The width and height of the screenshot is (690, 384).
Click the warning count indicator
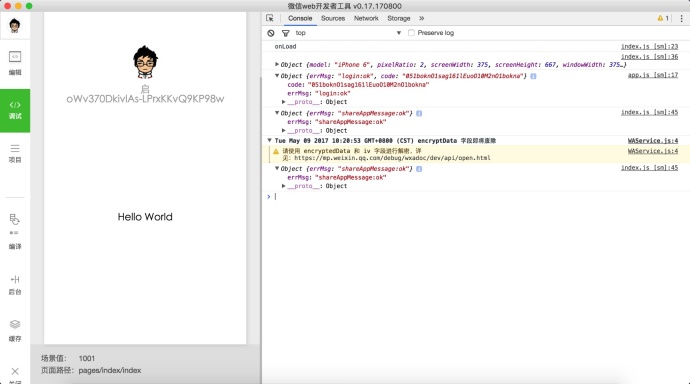tap(663, 18)
